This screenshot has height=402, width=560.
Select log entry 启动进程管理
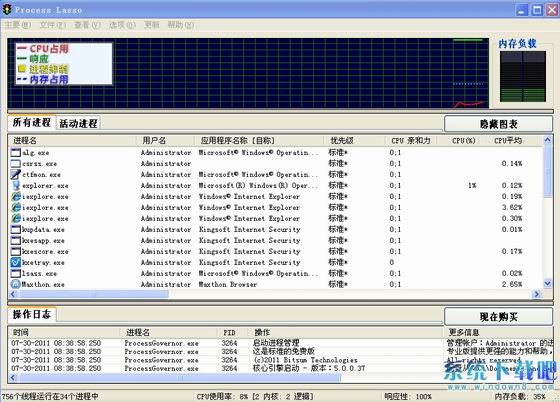pyautogui.click(x=276, y=343)
